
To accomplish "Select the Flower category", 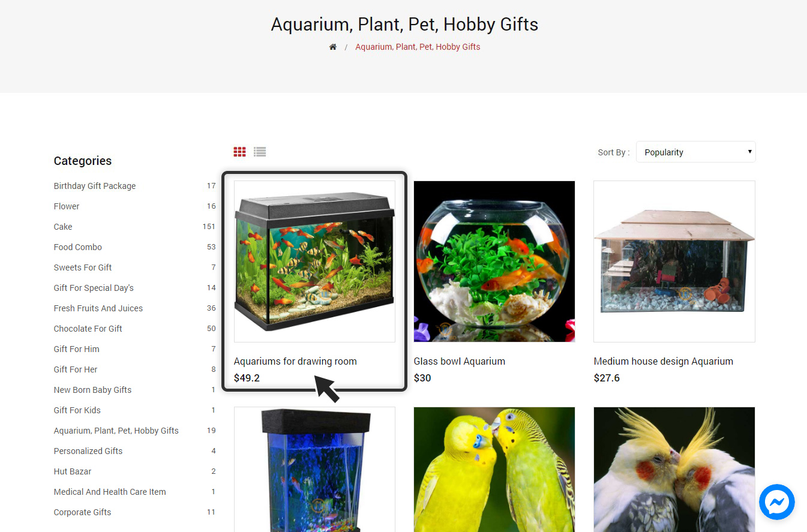I will tap(67, 206).
